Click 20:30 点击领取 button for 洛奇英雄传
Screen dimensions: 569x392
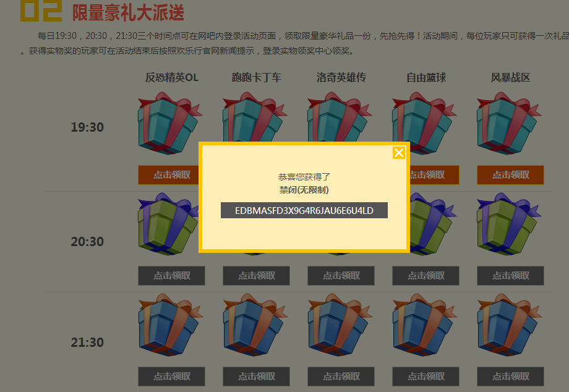(x=341, y=276)
